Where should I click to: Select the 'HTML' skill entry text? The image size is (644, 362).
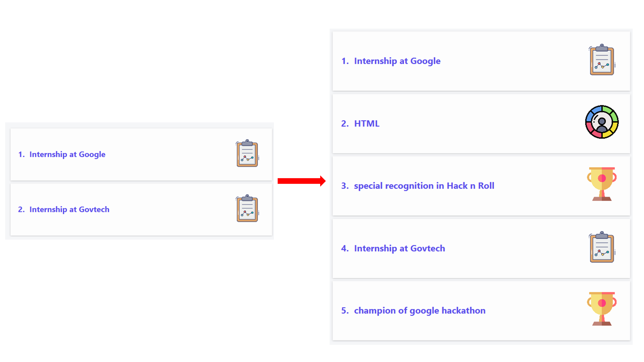pos(367,124)
